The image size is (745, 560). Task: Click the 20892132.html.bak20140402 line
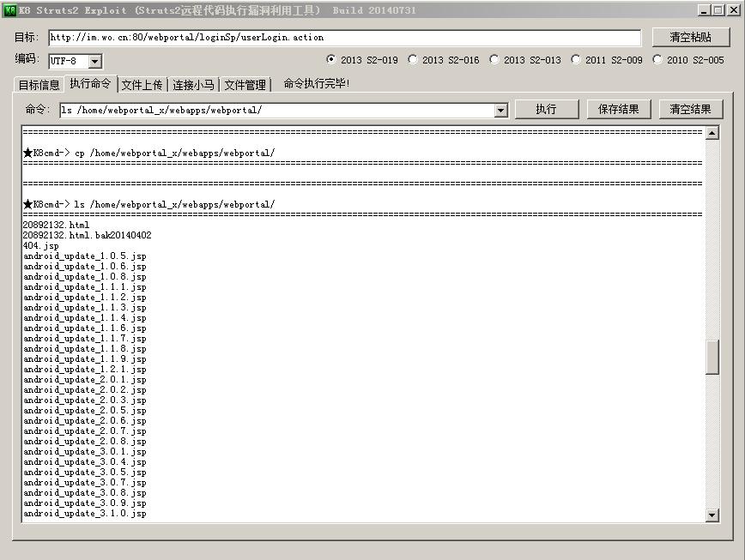coord(87,235)
